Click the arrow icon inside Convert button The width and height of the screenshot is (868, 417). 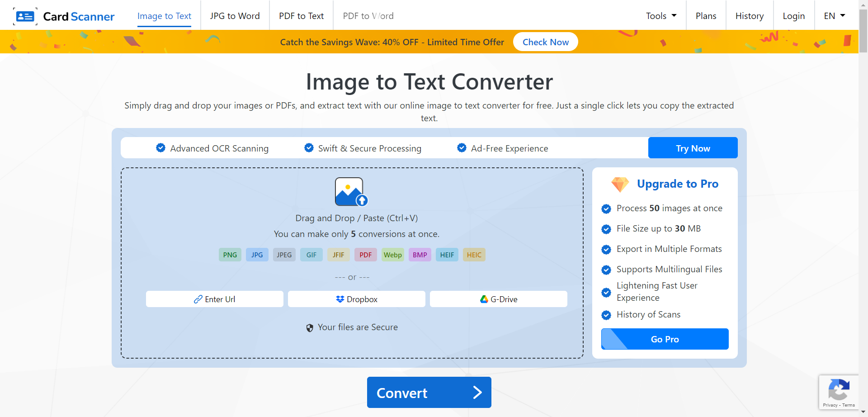477,393
